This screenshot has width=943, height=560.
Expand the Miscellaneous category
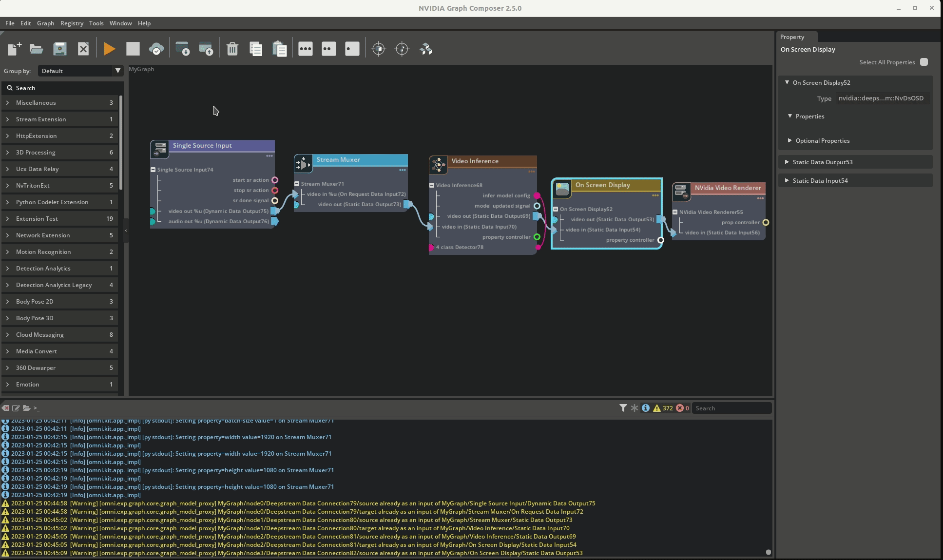[x=7, y=103]
